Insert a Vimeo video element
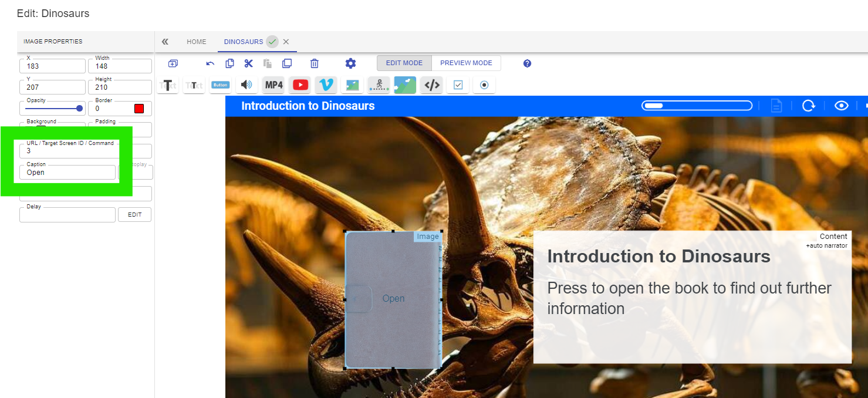This screenshot has width=868, height=398. coord(326,85)
